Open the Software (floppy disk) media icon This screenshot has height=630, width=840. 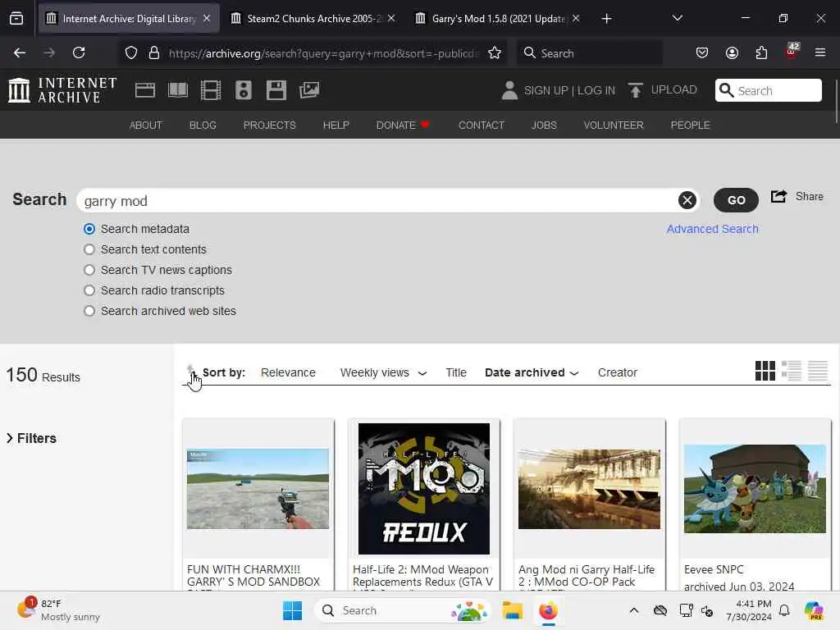point(276,90)
